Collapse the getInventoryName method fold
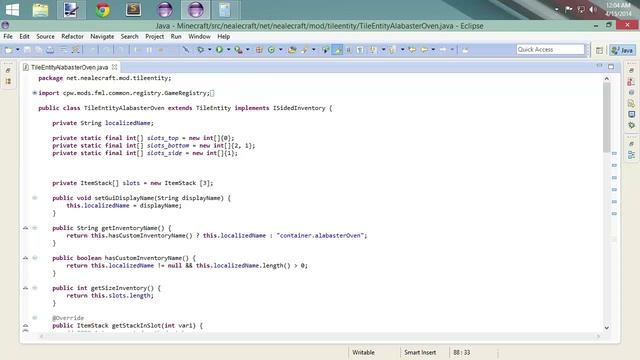The image size is (640, 360). [x=35, y=228]
